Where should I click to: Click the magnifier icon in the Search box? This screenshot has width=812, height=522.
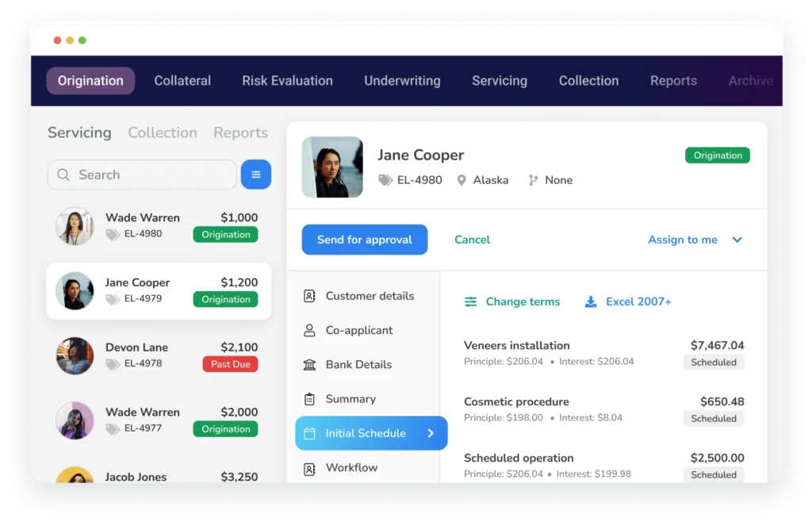click(x=63, y=175)
